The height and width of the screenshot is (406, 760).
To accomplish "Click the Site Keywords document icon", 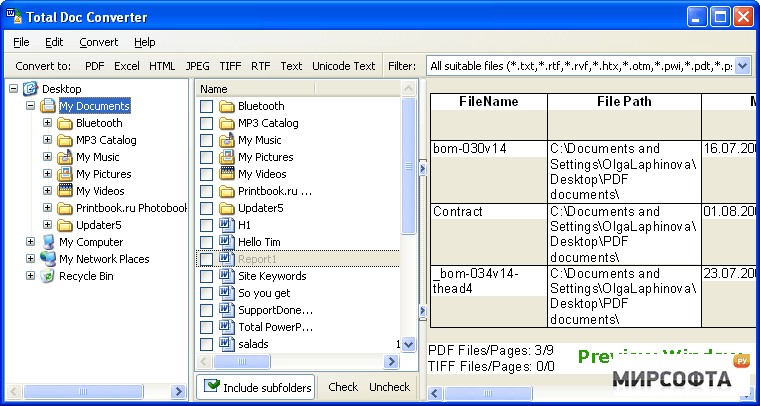I will 226,276.
